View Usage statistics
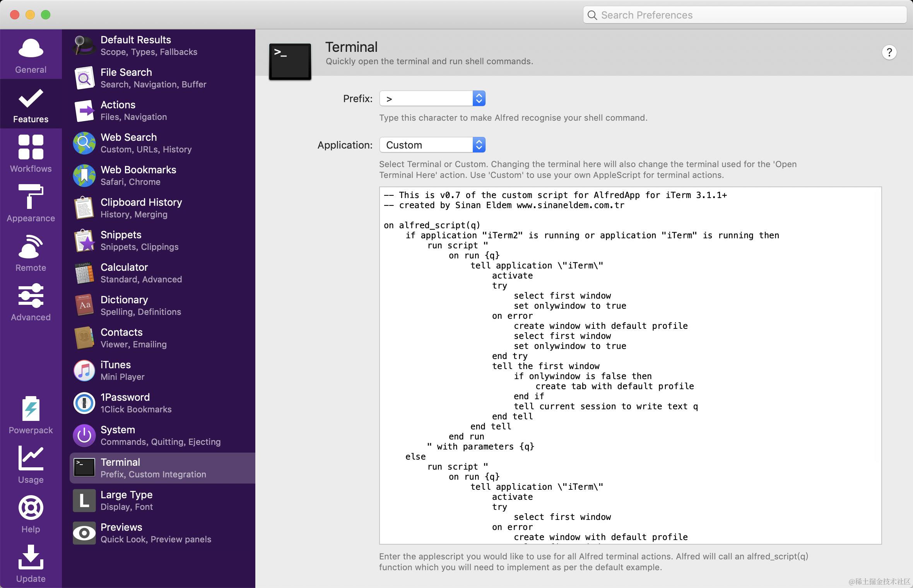The height and width of the screenshot is (588, 913). [x=31, y=464]
